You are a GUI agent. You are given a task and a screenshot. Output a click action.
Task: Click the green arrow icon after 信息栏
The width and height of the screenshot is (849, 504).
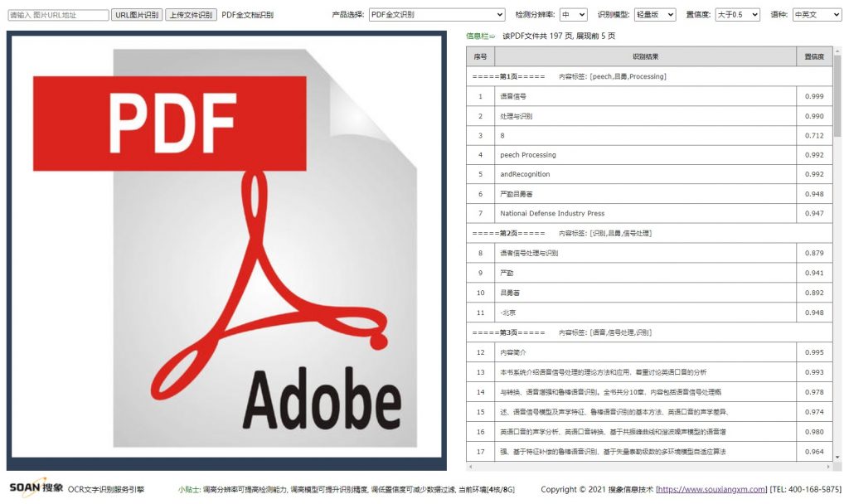pyautogui.click(x=492, y=36)
